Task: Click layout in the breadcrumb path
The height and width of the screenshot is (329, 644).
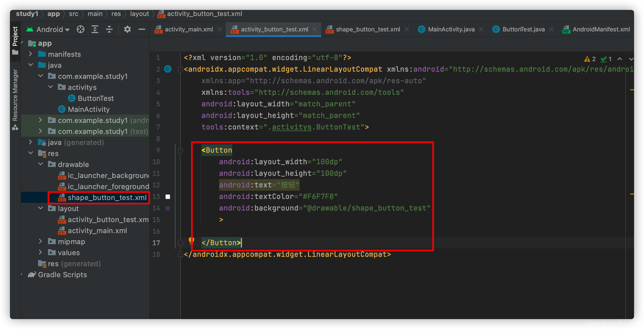Action: pyautogui.click(x=139, y=14)
